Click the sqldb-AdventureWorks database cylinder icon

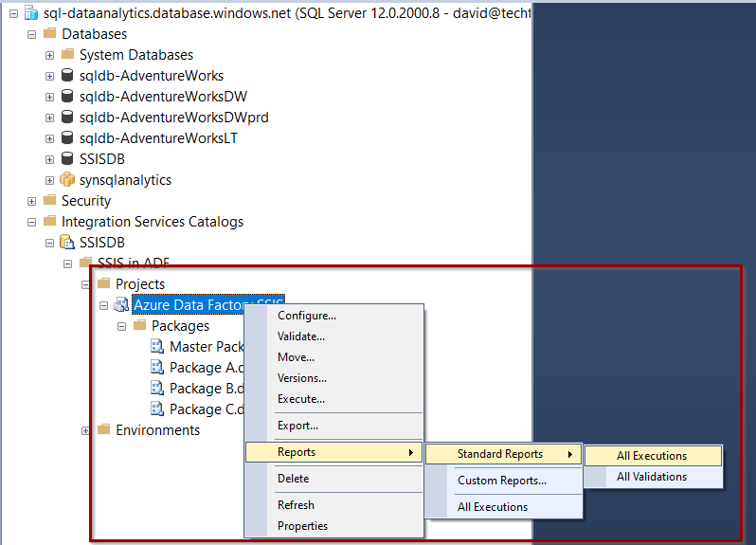67,75
